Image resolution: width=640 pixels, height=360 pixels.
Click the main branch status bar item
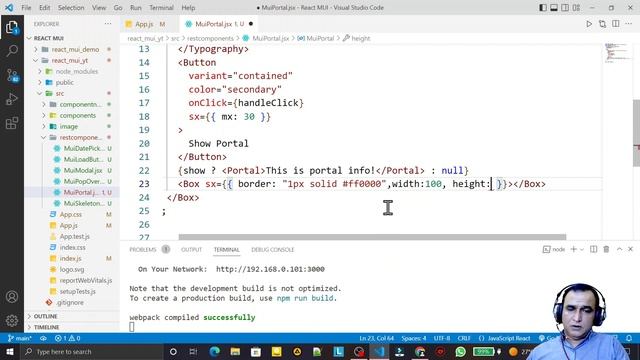(19, 338)
